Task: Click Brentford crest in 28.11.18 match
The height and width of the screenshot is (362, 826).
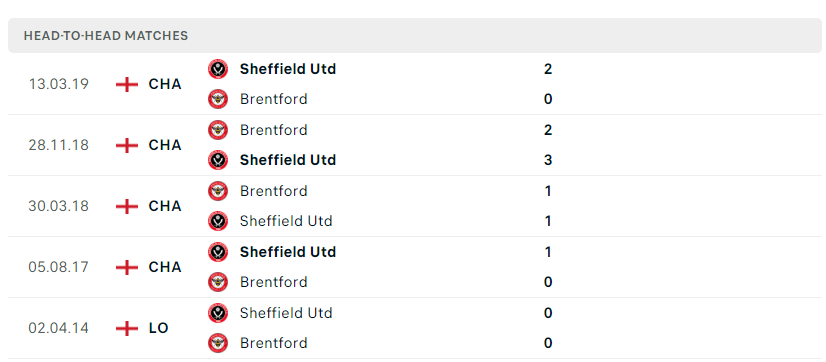Action: tap(218, 130)
